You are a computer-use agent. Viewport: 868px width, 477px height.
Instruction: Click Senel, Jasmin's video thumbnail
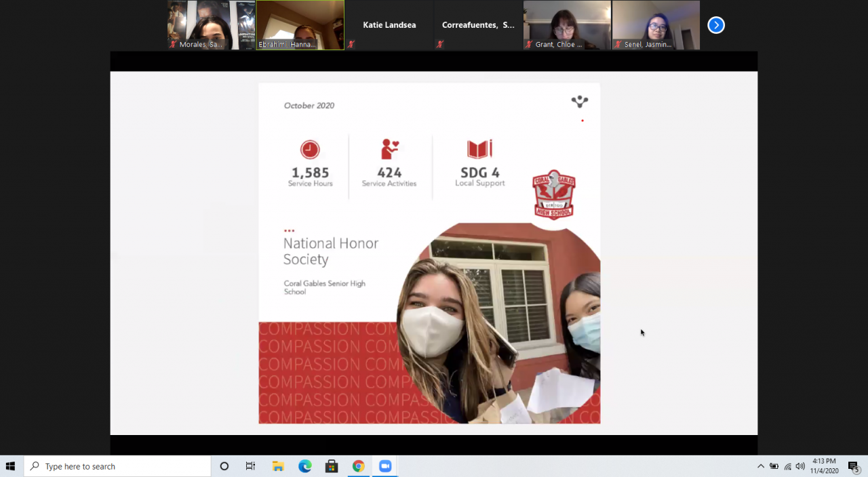656,25
